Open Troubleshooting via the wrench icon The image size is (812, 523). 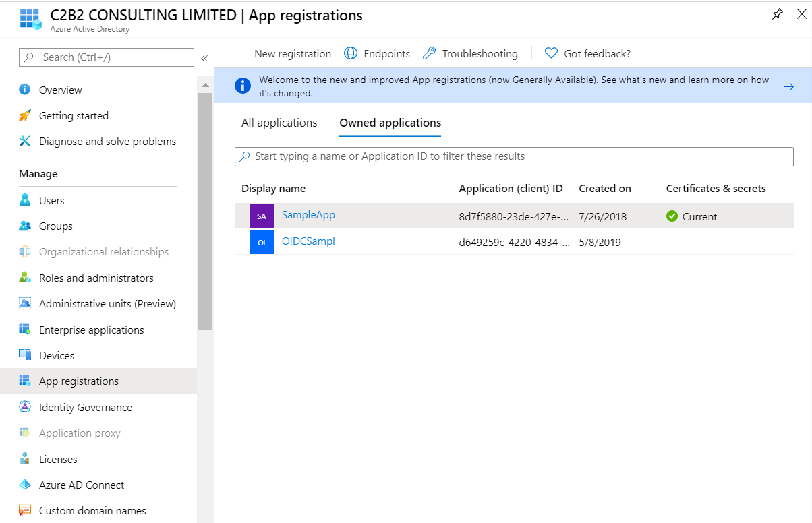tap(429, 53)
